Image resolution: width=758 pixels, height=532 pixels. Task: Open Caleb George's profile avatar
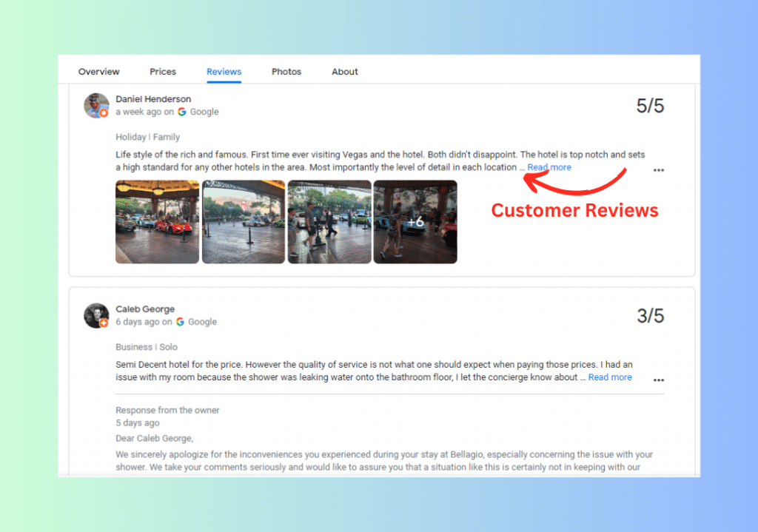click(x=96, y=315)
